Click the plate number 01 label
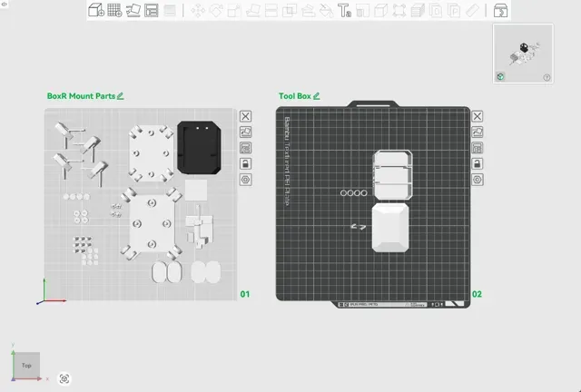Screen dimensions: 581x392 click(x=245, y=294)
